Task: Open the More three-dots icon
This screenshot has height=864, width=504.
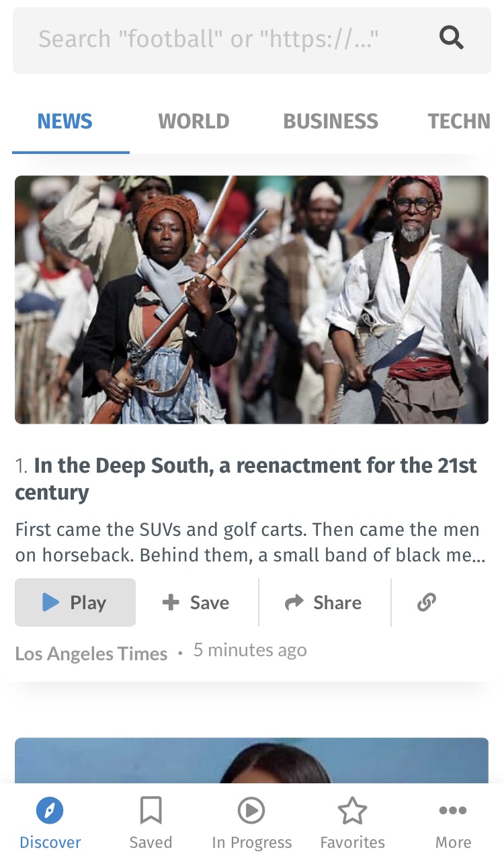Action: point(453,810)
